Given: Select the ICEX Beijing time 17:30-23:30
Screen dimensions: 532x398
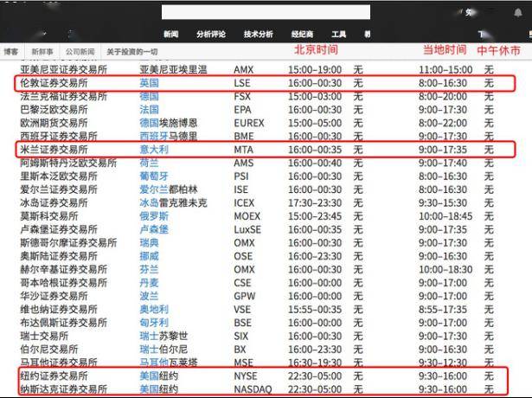Looking at the screenshot, I should (x=315, y=203).
